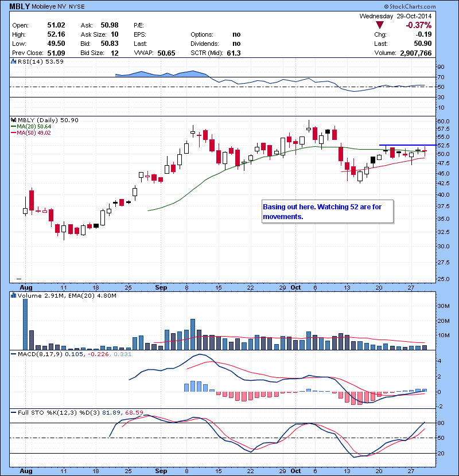Select the Prev Close value 51.09
459x476 pixels.
pyautogui.click(x=56, y=53)
